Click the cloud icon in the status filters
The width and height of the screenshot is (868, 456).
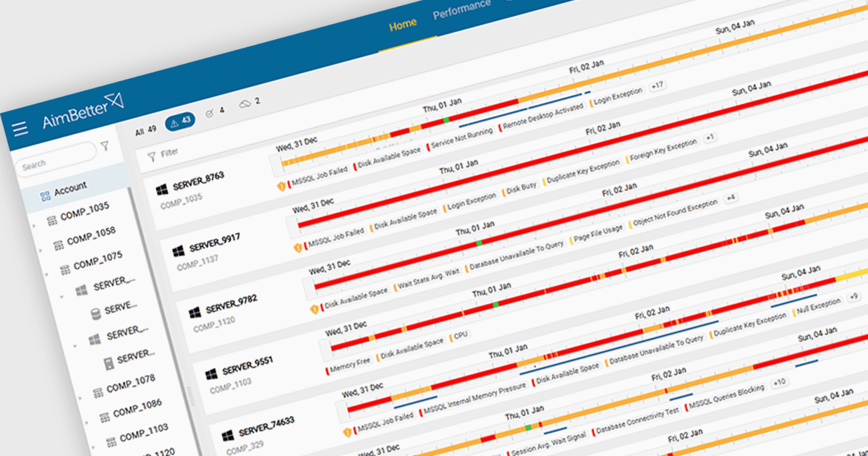[x=244, y=104]
